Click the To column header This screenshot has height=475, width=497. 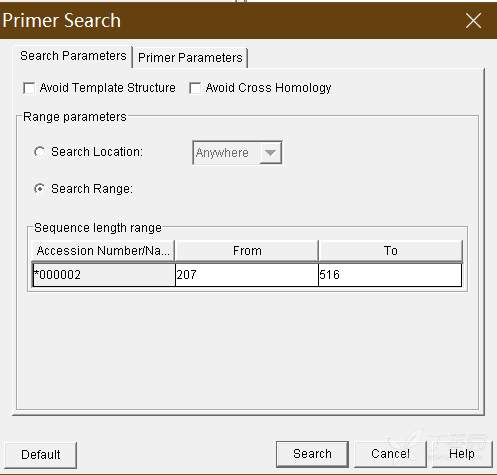coord(390,251)
